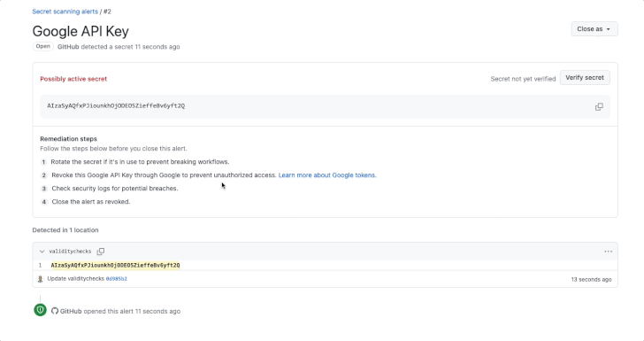Click step 3 Check security logs text

click(115, 189)
